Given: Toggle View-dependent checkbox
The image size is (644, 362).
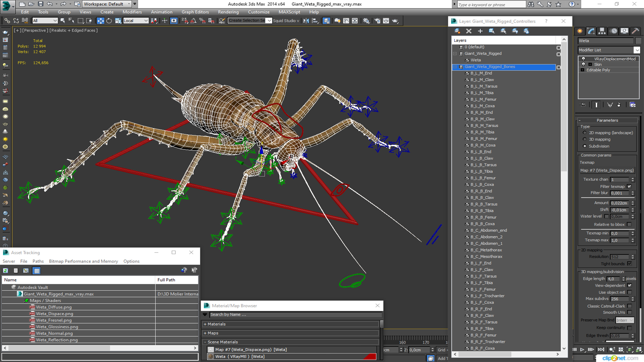Looking at the screenshot, I should coord(629,286).
